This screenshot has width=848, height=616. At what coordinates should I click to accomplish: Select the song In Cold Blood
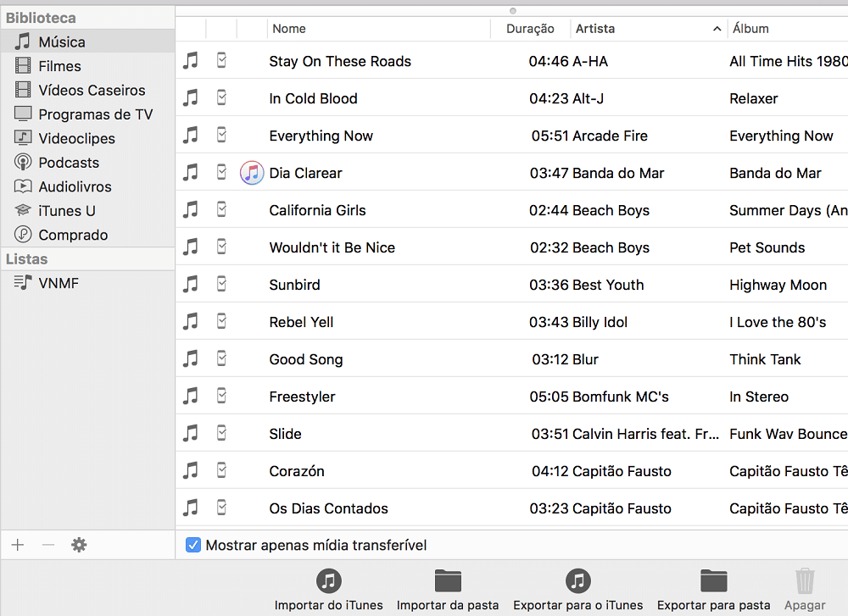click(313, 98)
